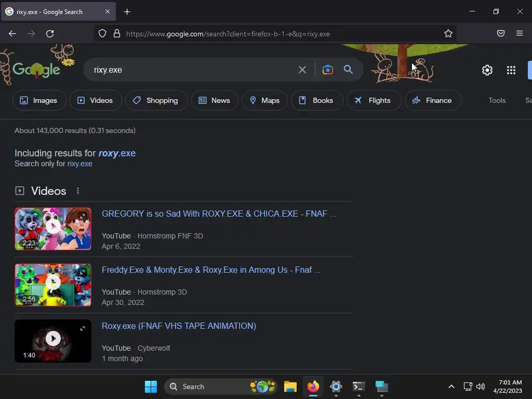Open search Tools options
The image size is (532, 399).
point(497,100)
